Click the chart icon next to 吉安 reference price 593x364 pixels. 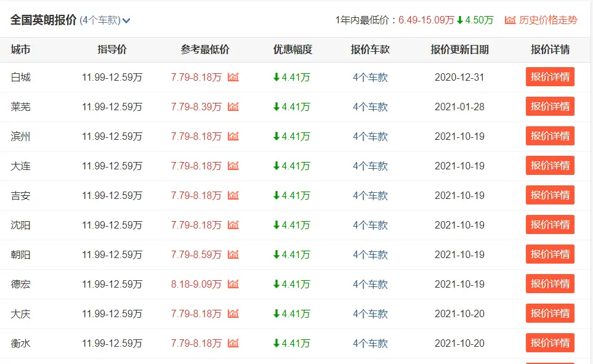233,195
